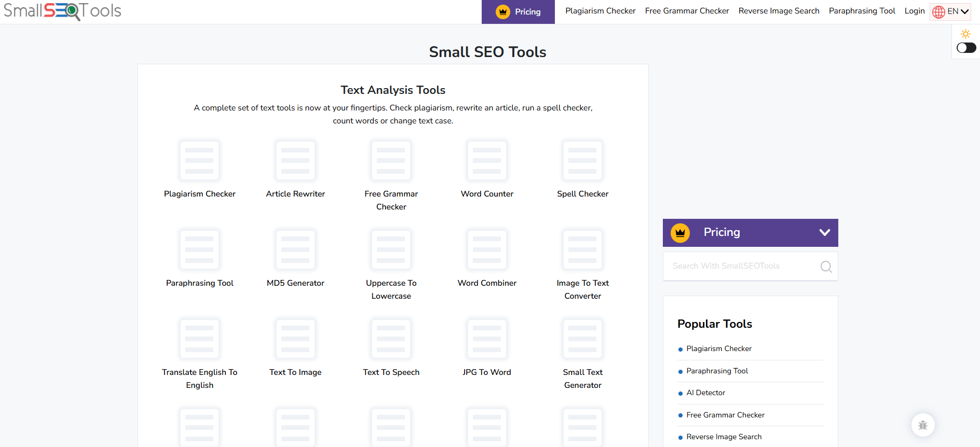Click the bug report floating icon
Image resolution: width=980 pixels, height=447 pixels.
pos(923,425)
